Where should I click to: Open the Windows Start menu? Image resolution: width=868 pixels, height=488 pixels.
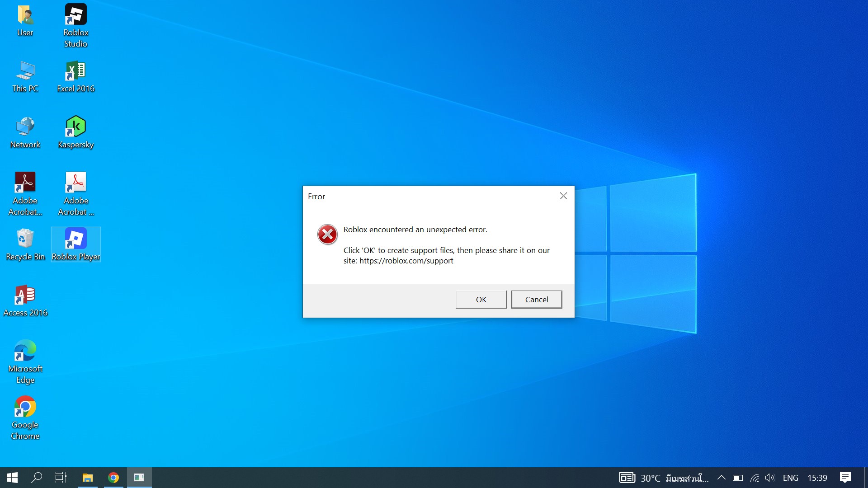click(x=12, y=478)
